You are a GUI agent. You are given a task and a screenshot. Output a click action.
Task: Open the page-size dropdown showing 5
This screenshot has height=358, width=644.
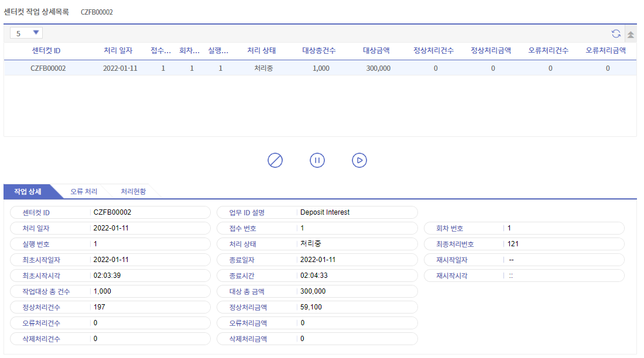(26, 33)
